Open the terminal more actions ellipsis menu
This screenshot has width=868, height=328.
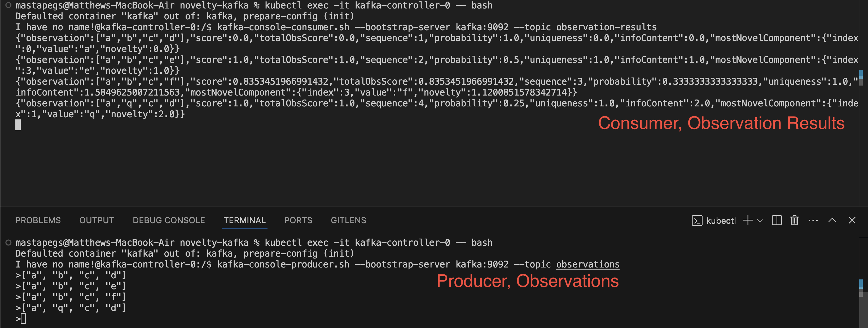(813, 221)
